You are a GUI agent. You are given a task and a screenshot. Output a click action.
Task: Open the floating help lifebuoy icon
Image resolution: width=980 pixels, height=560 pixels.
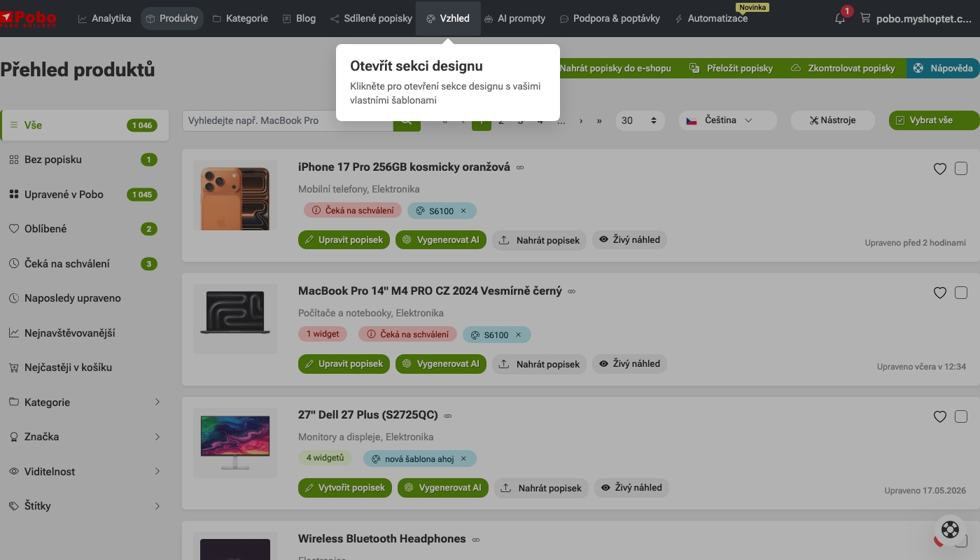950,530
